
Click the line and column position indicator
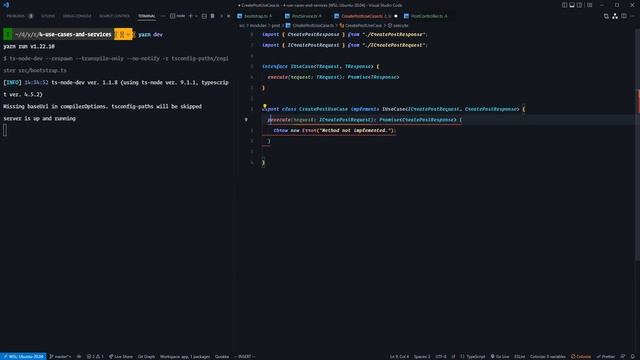(399, 356)
